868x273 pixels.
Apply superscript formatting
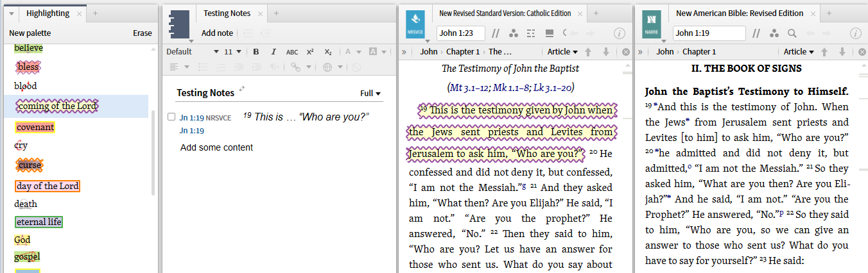coord(310,52)
